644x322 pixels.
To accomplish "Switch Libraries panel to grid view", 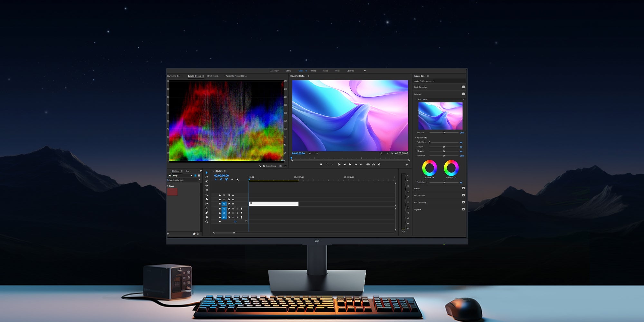I will click(x=195, y=175).
